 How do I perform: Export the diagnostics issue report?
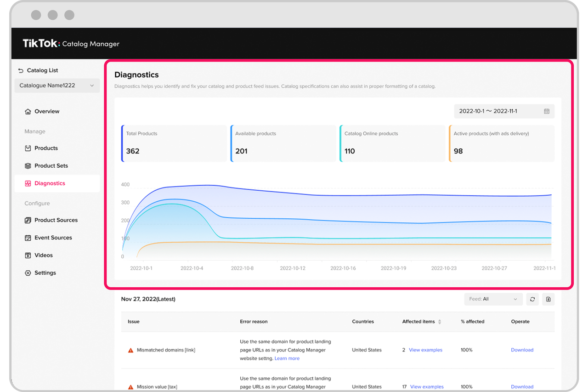tap(548, 299)
